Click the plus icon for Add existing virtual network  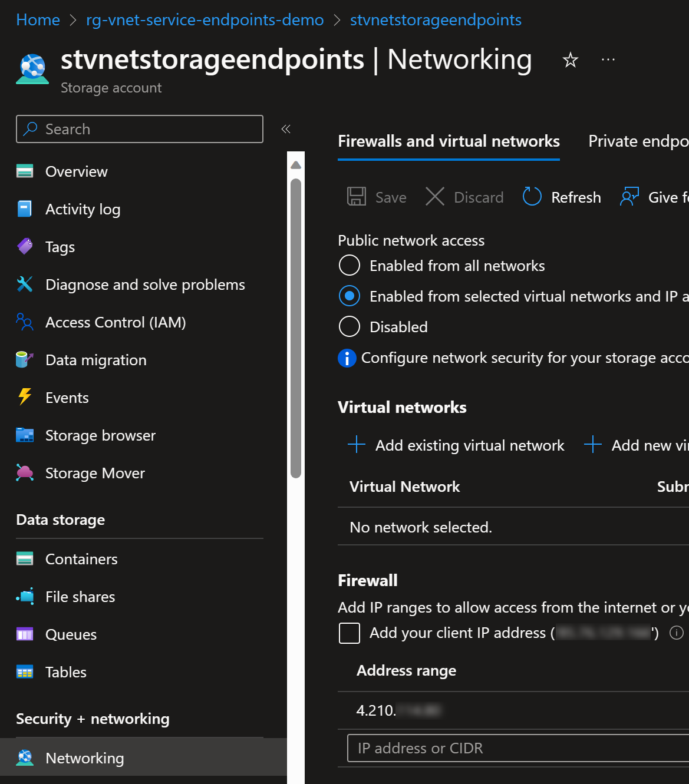tap(357, 444)
